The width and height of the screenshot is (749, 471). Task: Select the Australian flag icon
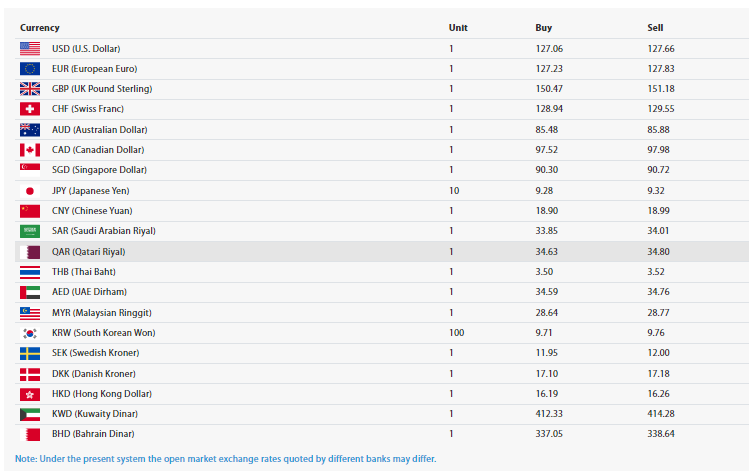30,130
